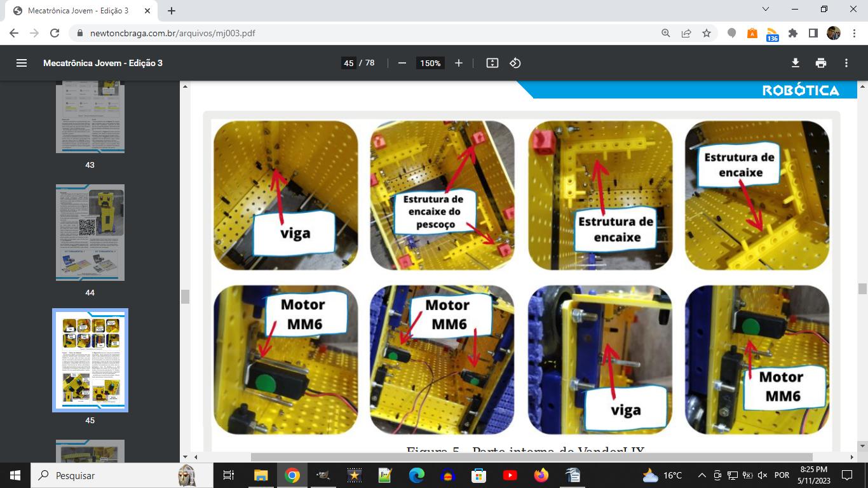
Task: Print the PDF document
Action: point(821,63)
